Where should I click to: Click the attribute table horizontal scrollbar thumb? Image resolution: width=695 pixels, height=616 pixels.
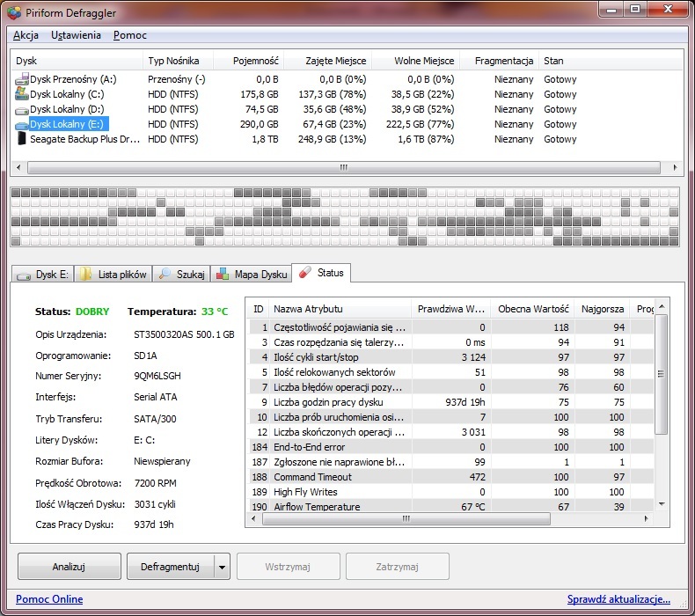406,518
